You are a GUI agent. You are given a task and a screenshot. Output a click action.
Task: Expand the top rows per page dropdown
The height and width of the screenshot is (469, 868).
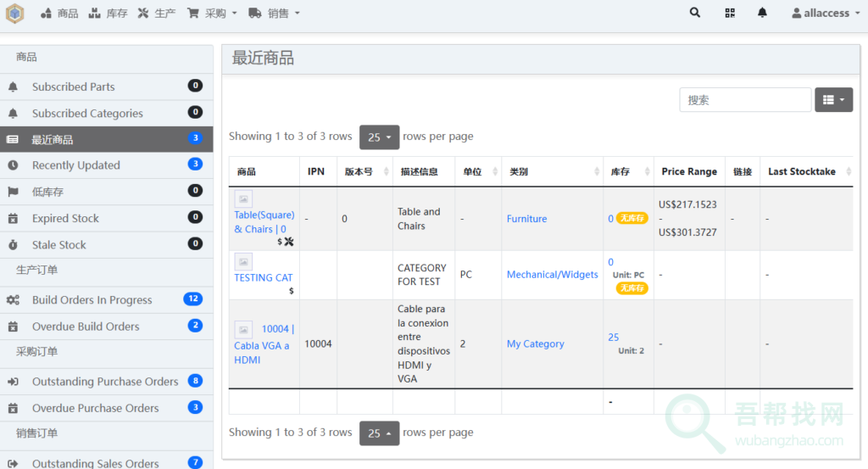tap(379, 137)
